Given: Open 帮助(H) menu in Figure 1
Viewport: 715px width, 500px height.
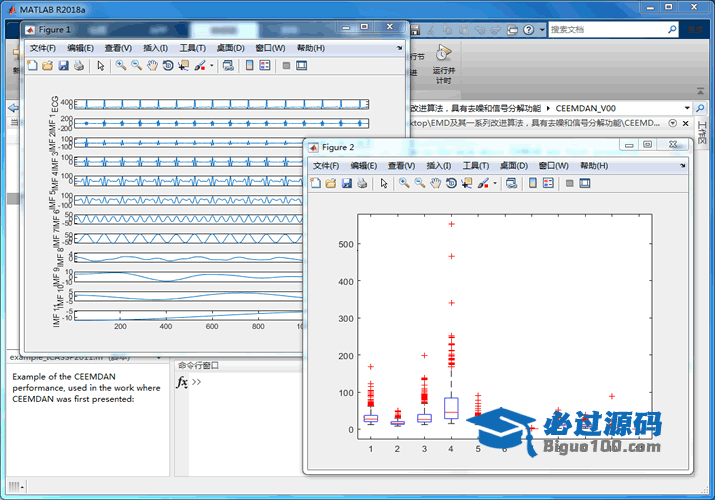Looking at the screenshot, I should [x=311, y=48].
